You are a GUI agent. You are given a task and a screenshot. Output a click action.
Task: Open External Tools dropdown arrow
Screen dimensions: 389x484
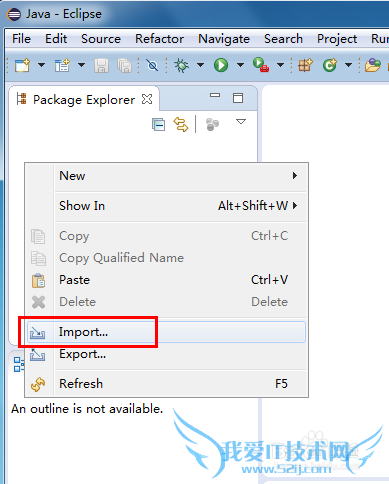click(281, 65)
